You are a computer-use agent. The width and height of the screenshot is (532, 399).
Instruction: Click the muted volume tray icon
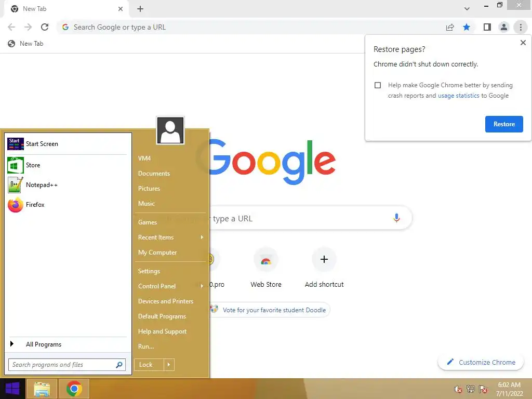point(458,389)
